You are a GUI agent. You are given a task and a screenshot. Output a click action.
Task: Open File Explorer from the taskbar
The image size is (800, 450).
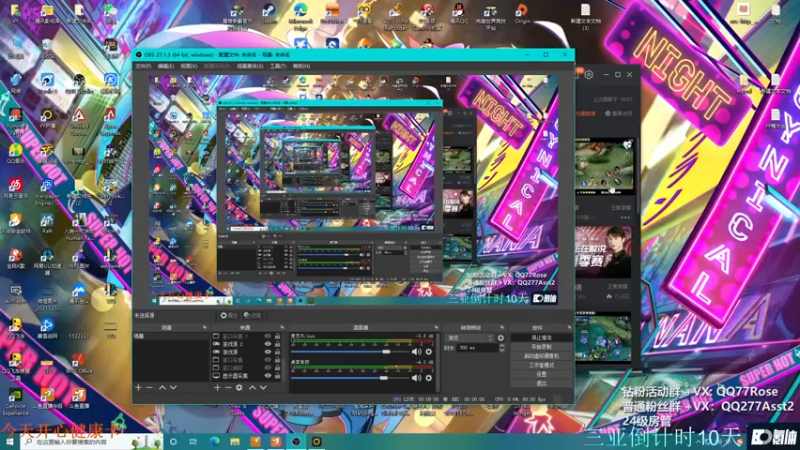tap(235, 442)
